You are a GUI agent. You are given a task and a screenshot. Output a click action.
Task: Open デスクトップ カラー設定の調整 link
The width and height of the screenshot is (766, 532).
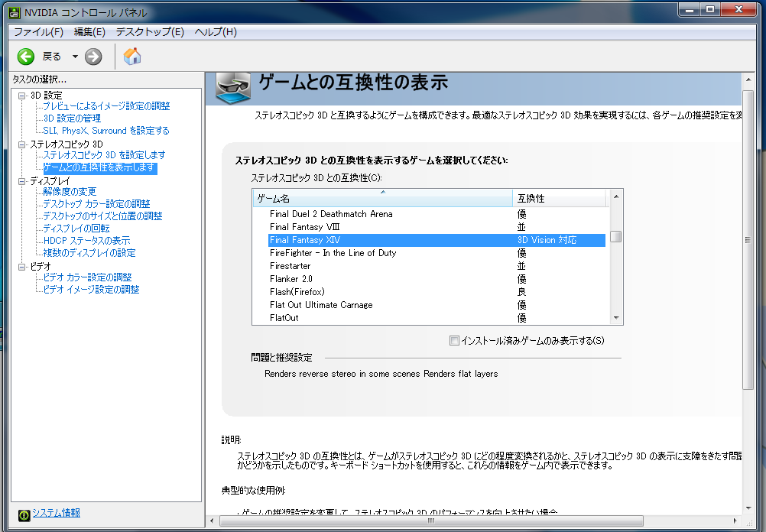tap(96, 204)
